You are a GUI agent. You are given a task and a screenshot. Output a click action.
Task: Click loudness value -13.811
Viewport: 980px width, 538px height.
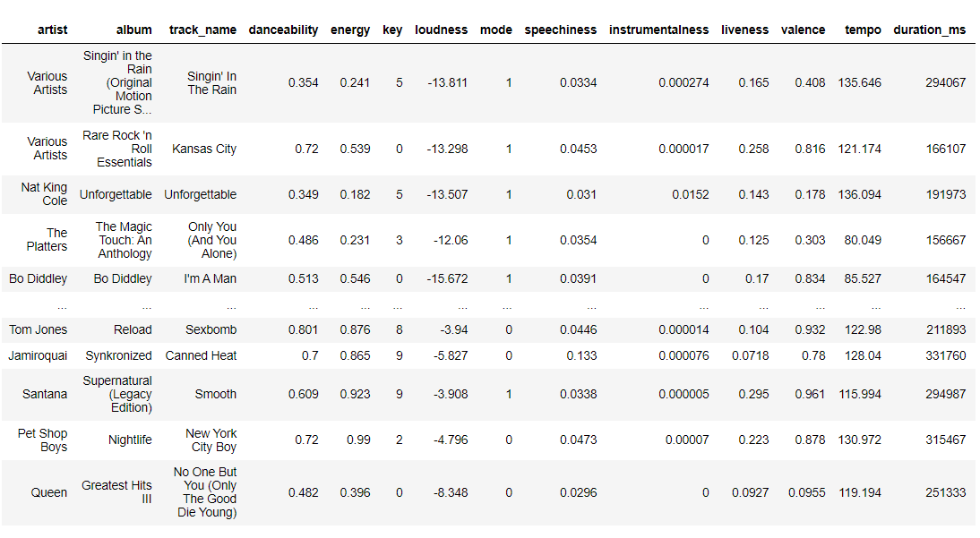tap(448, 82)
